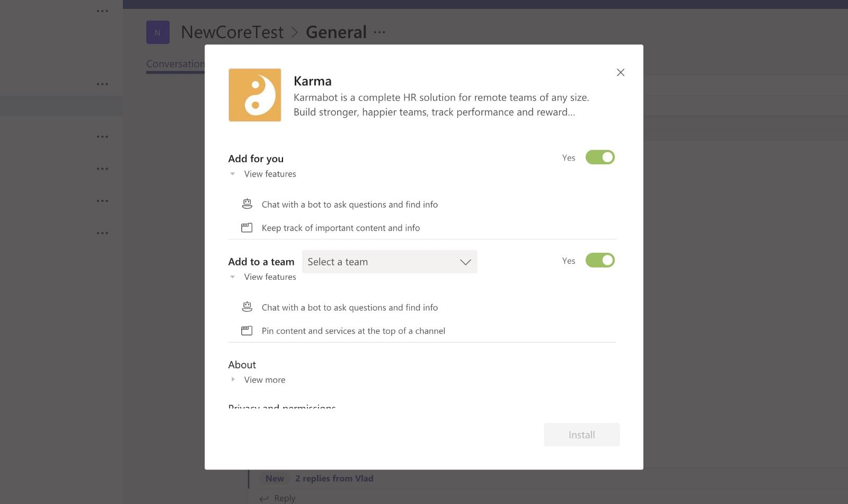The height and width of the screenshot is (504, 848).
Task: Click the bot icon under 'Add for you' features
Action: point(246,203)
